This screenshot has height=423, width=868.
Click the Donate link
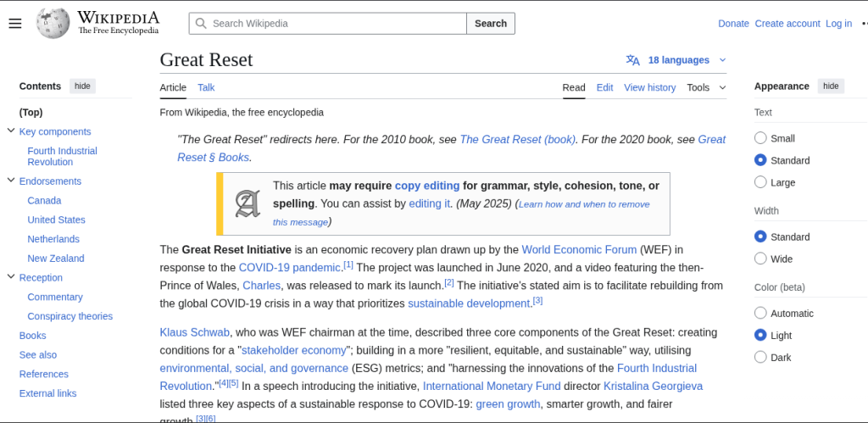click(x=733, y=23)
